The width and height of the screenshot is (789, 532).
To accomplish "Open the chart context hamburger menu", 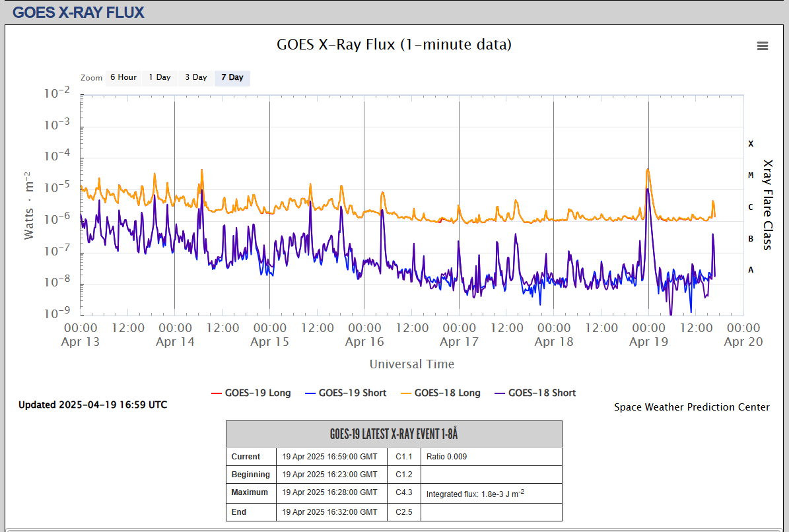I will click(763, 46).
